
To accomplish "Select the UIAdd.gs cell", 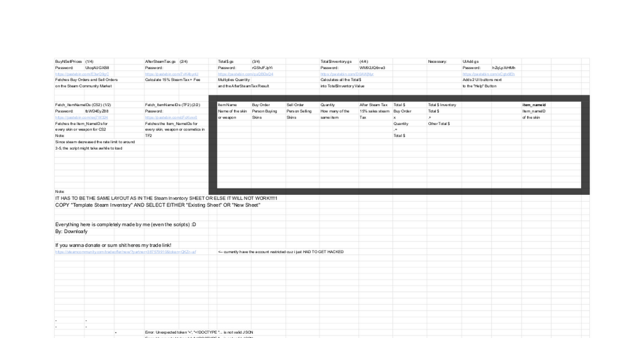I will point(471,62).
